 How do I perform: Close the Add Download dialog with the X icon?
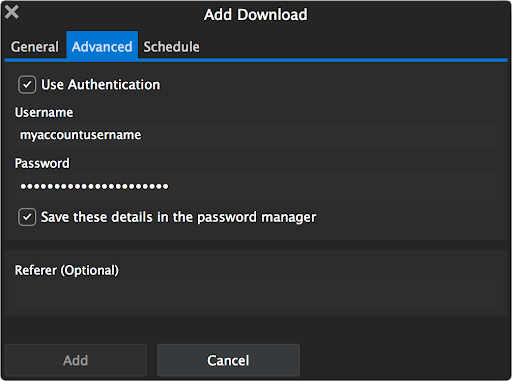12,12
